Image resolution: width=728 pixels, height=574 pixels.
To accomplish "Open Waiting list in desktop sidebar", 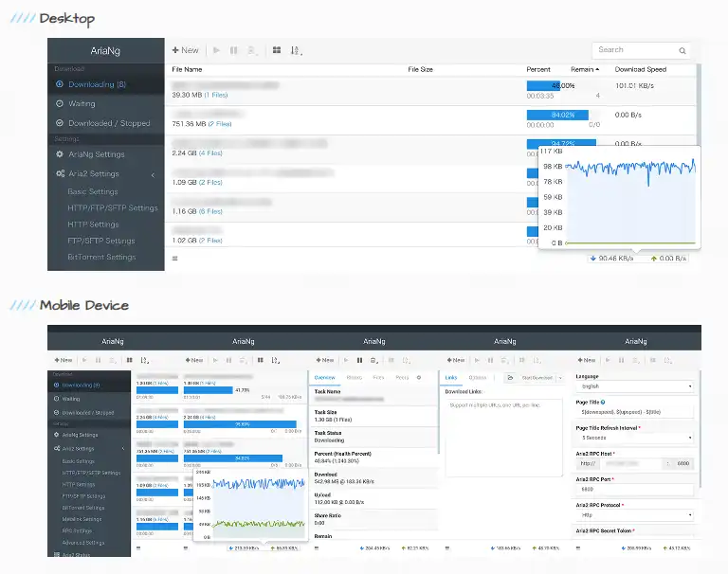I will click(106, 103).
